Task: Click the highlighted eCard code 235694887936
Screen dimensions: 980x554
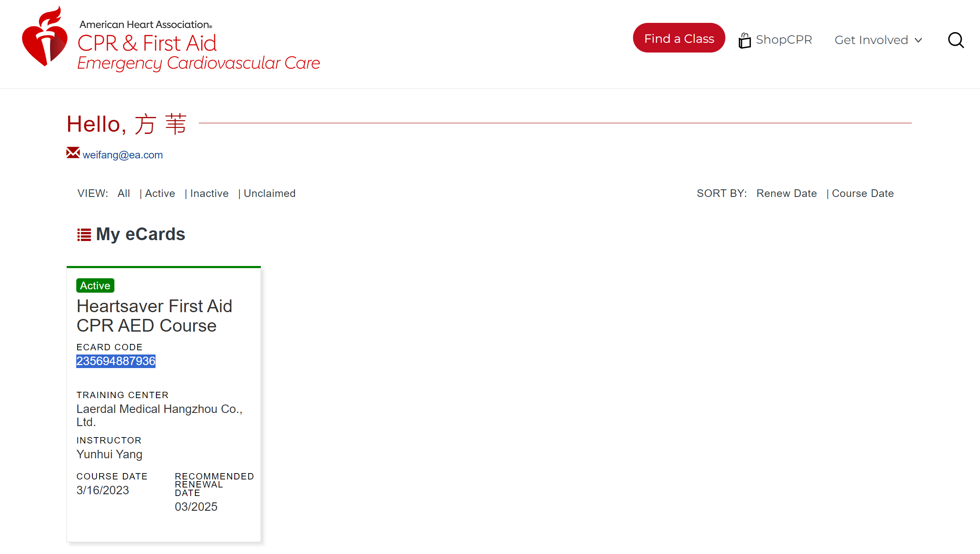Action: tap(116, 361)
